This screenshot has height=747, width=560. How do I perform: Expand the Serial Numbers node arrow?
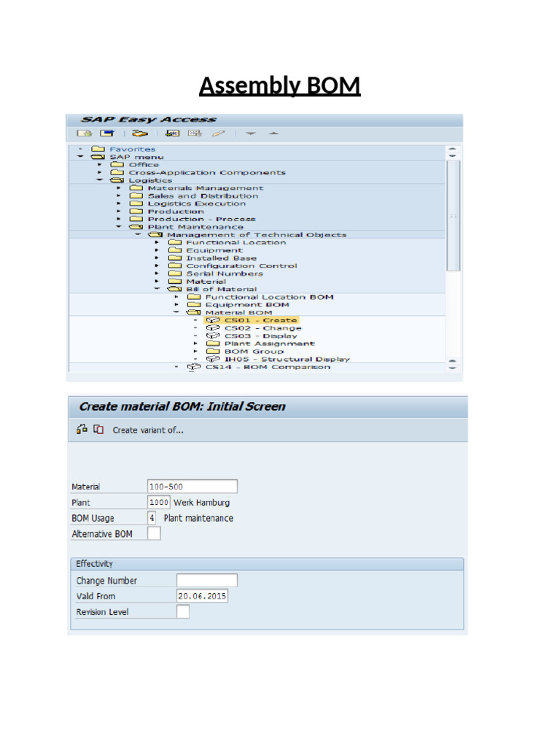[x=157, y=274]
